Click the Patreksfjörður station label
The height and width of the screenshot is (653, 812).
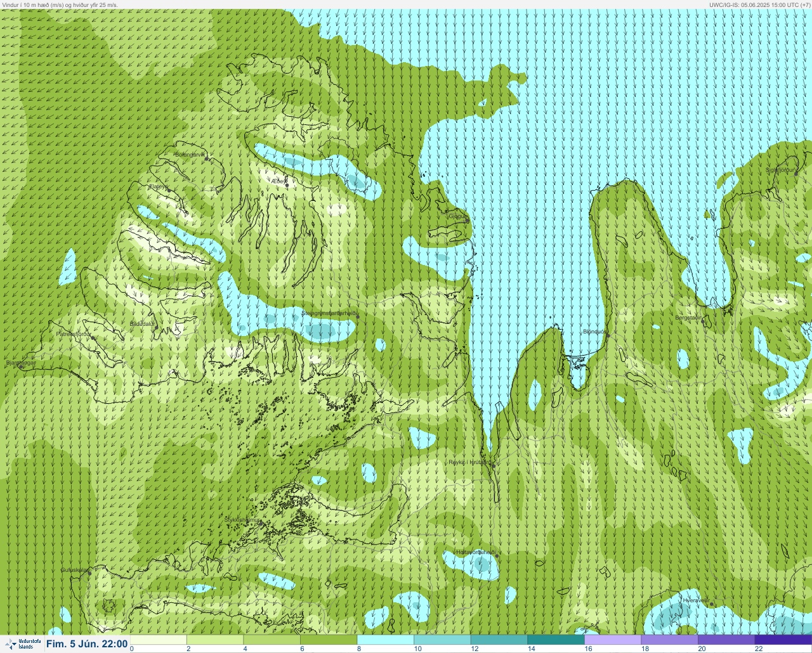coord(74,333)
